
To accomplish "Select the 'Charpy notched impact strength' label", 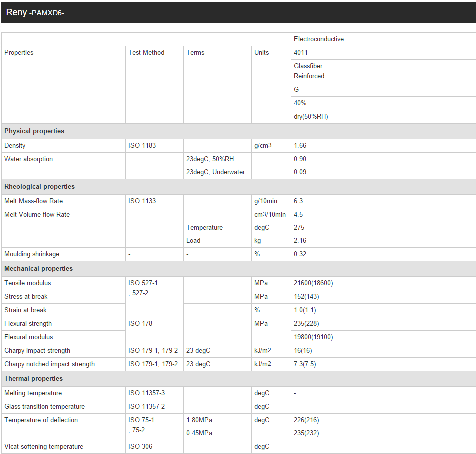I will coord(49,364).
